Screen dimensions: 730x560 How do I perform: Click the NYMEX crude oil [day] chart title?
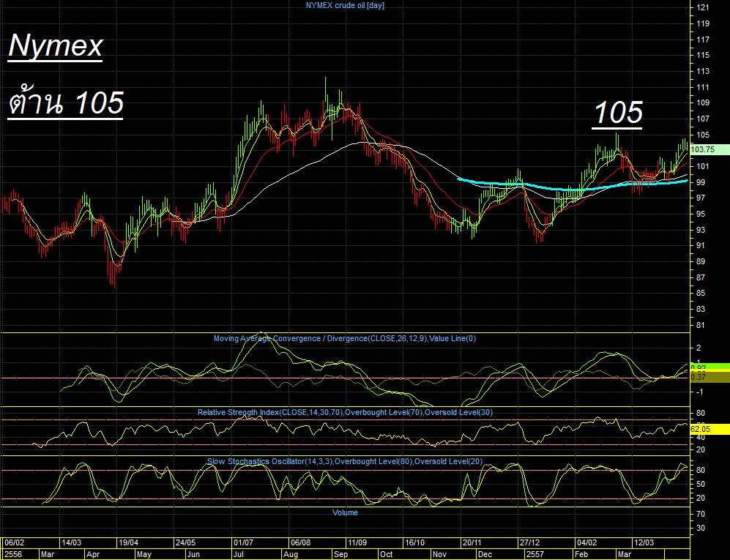345,6
